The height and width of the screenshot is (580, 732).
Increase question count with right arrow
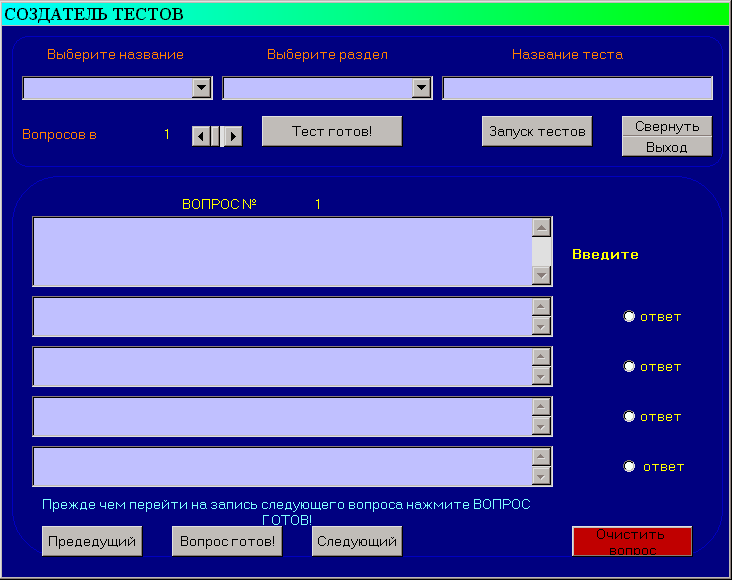pyautogui.click(x=233, y=136)
